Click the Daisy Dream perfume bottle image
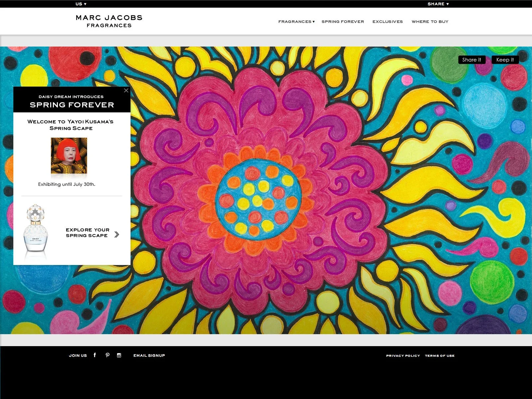This screenshot has height=399, width=532. tap(36, 229)
